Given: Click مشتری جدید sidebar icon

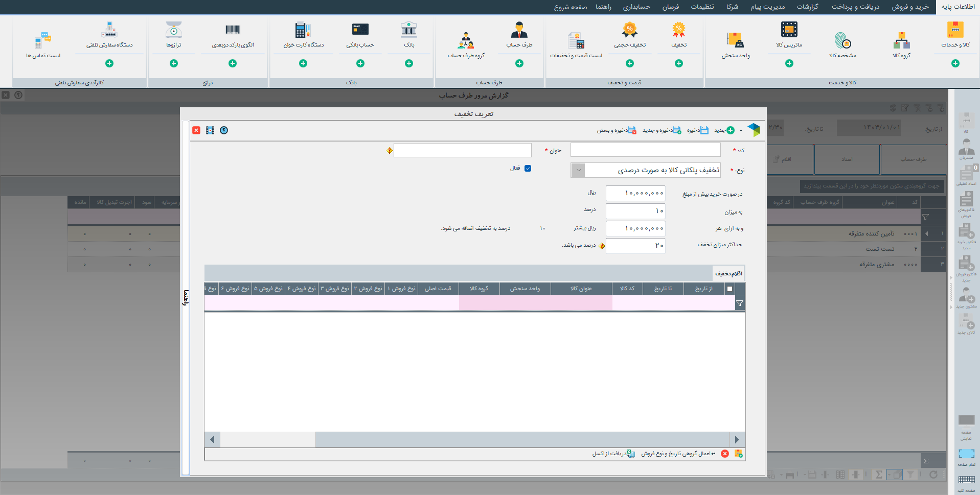Looking at the screenshot, I should [x=966, y=297].
